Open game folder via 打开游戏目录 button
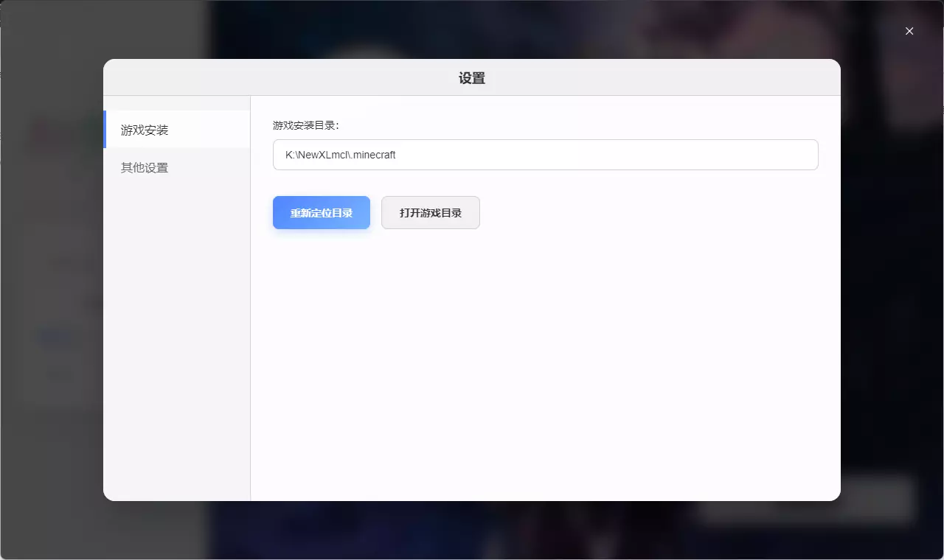Image resolution: width=944 pixels, height=560 pixels. click(431, 213)
